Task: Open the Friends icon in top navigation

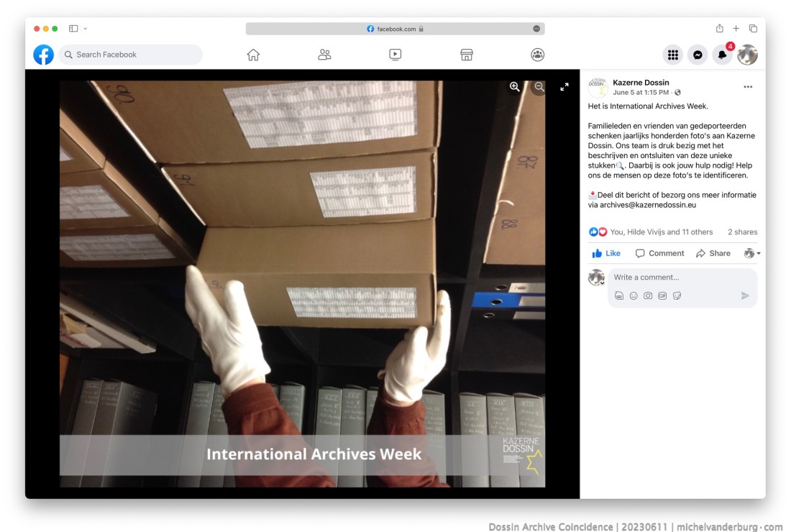Action: pyautogui.click(x=324, y=55)
